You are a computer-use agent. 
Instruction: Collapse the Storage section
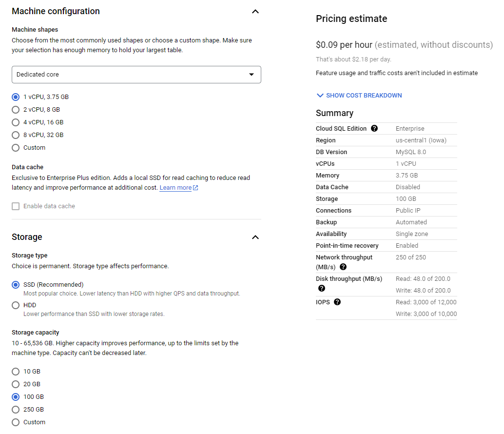click(255, 237)
